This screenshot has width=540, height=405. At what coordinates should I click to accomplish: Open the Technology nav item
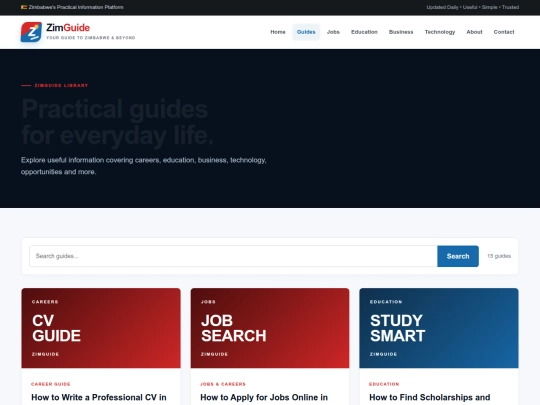(440, 32)
